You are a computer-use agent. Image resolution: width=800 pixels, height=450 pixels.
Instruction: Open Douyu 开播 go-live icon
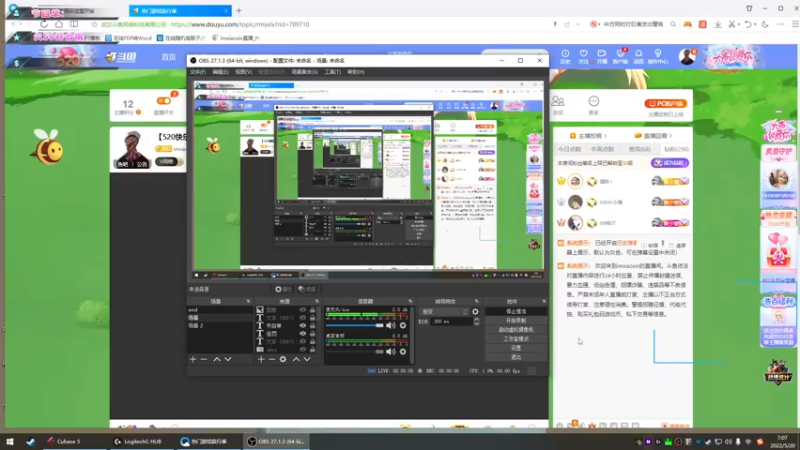tap(602, 56)
